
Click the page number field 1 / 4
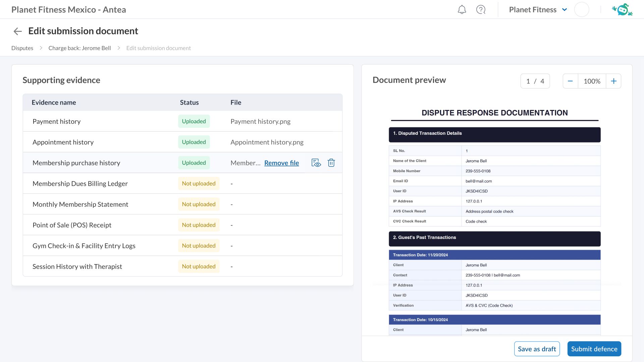click(x=535, y=81)
